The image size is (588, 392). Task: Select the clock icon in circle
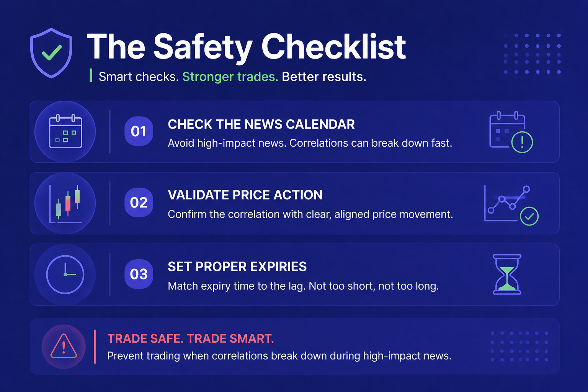(65, 274)
